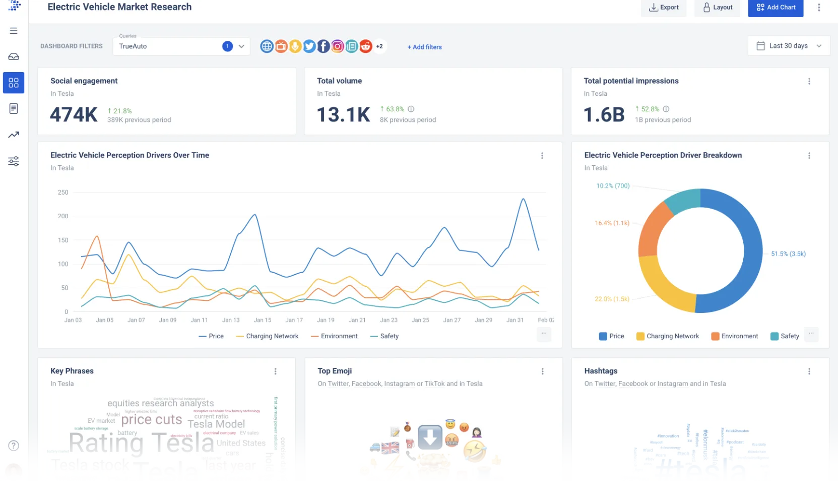Toggle Safety series in line chart legend

384,336
